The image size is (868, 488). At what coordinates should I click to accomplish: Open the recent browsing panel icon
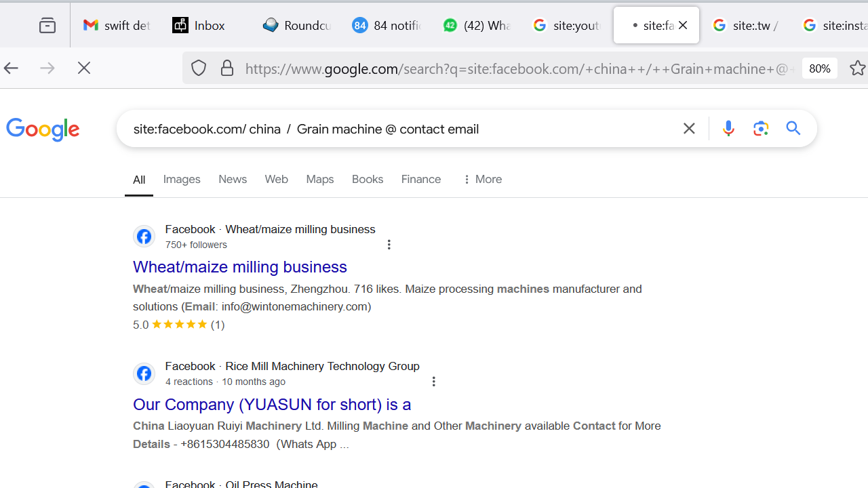tap(47, 24)
